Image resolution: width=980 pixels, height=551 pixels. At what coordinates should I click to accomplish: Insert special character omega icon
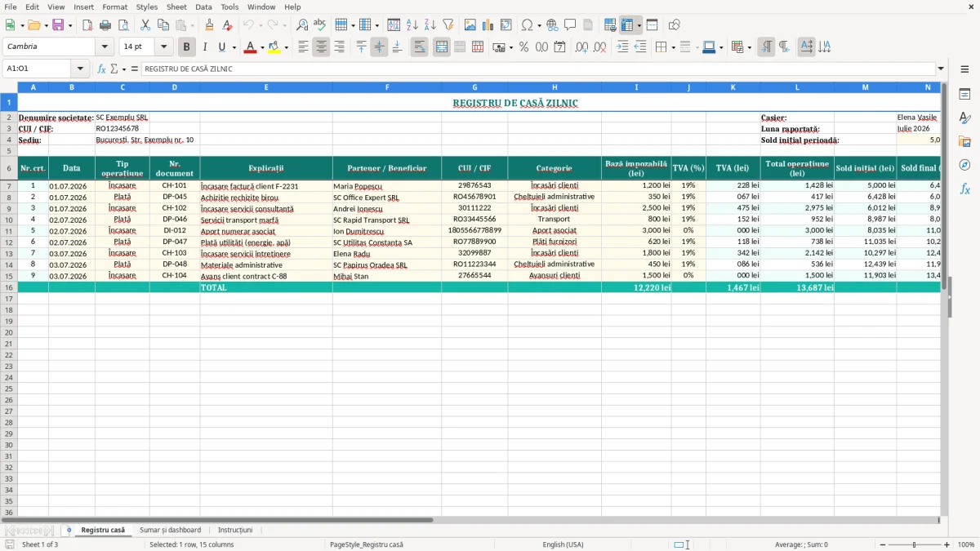pos(527,25)
